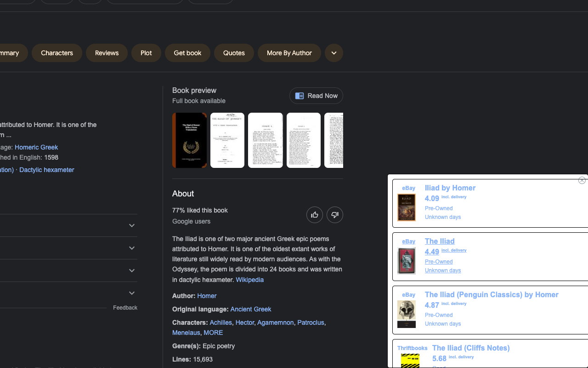588x368 pixels.
Task: Open Iliad by Homer eBay listing
Action: coord(450,188)
